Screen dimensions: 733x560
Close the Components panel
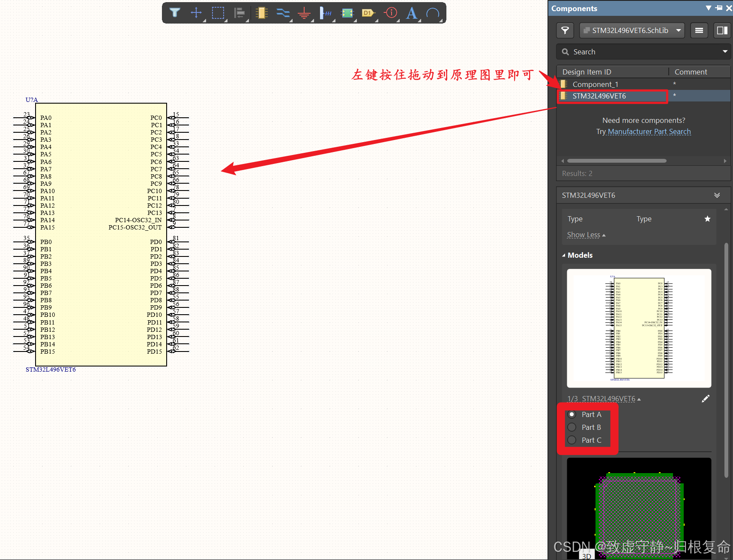click(x=729, y=8)
